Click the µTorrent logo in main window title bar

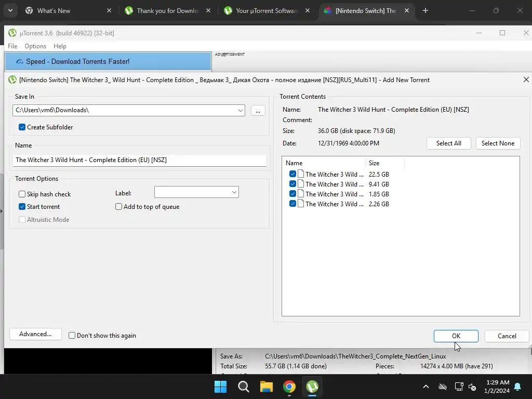click(12, 33)
